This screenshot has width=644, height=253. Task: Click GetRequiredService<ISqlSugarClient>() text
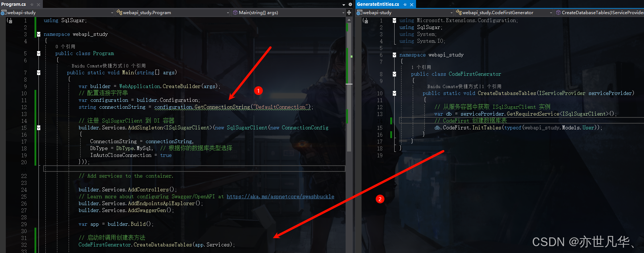point(560,114)
